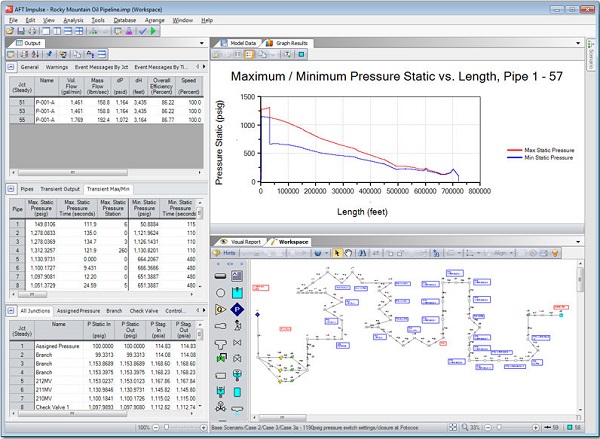This screenshot has height=439, width=600.
Task: Expand the Workspace panel dropdown arrow
Action: (x=578, y=242)
